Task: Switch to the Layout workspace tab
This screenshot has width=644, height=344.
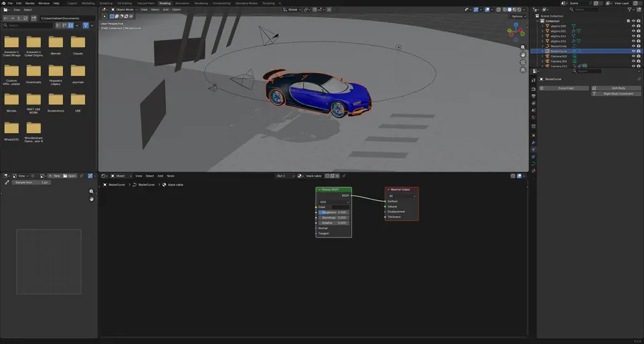Action: click(72, 3)
